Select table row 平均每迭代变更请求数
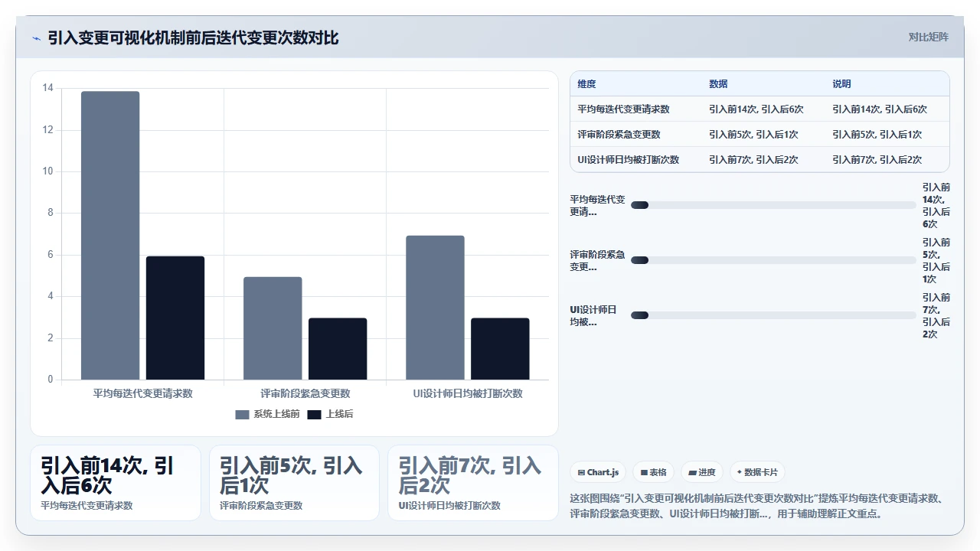The image size is (980, 551). pyautogui.click(x=759, y=109)
